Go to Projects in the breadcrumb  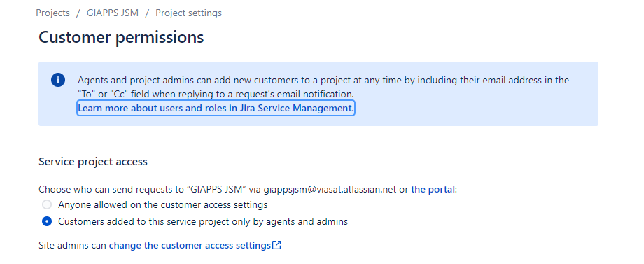53,13
